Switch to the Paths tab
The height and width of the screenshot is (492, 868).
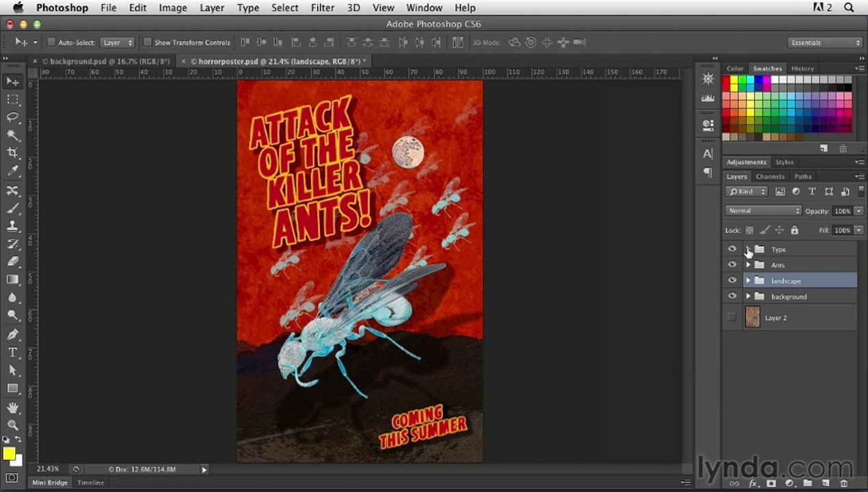tap(803, 176)
